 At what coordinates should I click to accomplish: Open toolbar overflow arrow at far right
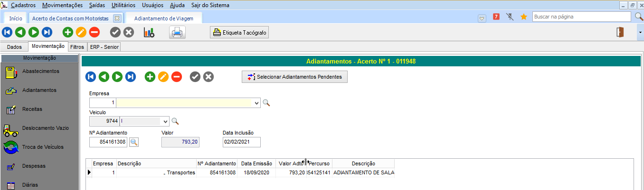click(x=640, y=32)
